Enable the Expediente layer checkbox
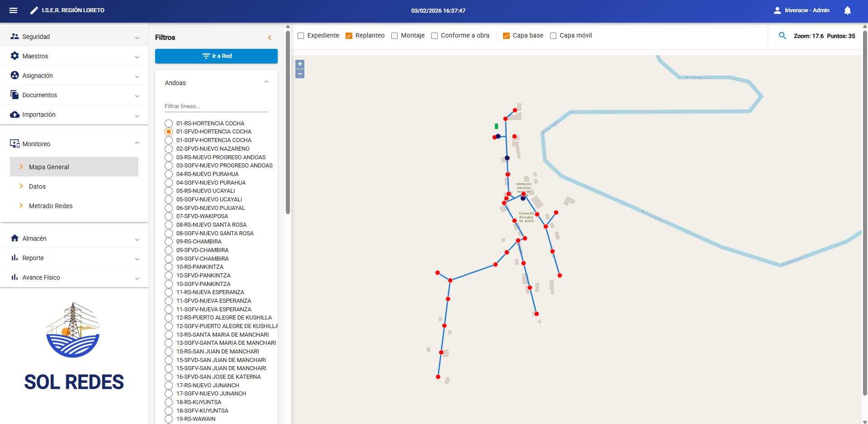868x424 pixels. (x=301, y=35)
